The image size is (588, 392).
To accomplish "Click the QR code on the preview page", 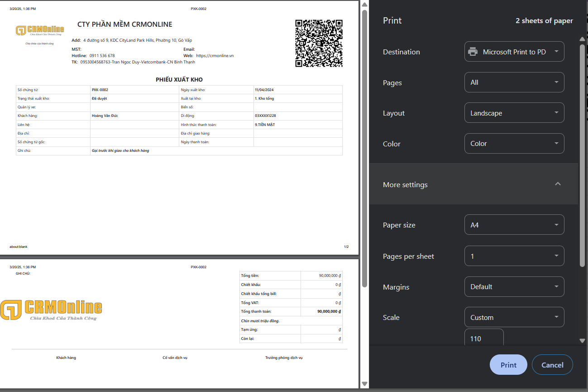I will [x=319, y=44].
